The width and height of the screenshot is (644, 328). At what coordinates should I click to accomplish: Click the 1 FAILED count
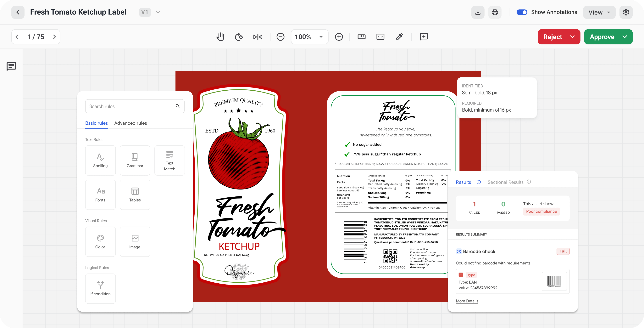[x=474, y=207]
